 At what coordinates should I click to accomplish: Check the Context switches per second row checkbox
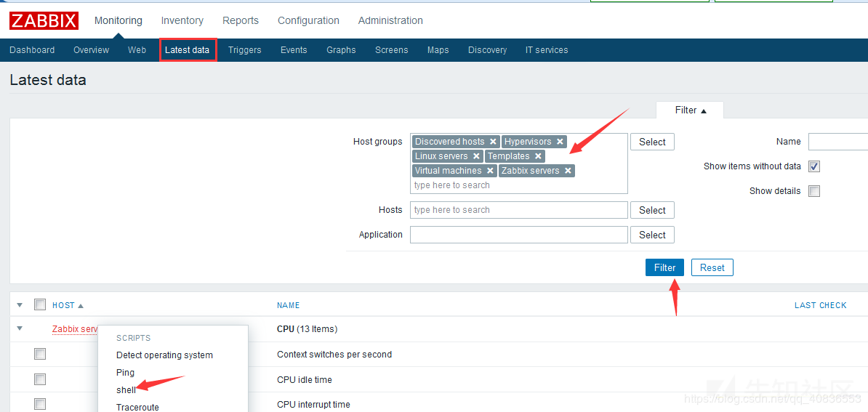pyautogui.click(x=40, y=354)
